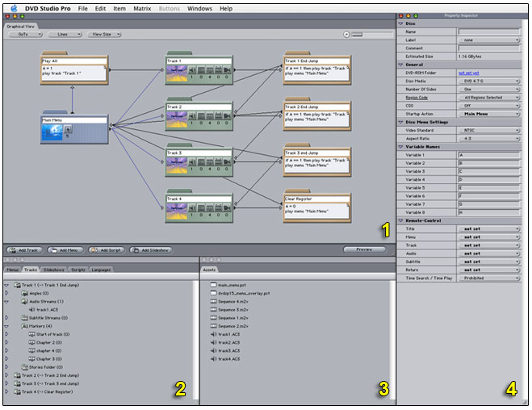
Task: Open the Apple menu
Action: pos(14,8)
